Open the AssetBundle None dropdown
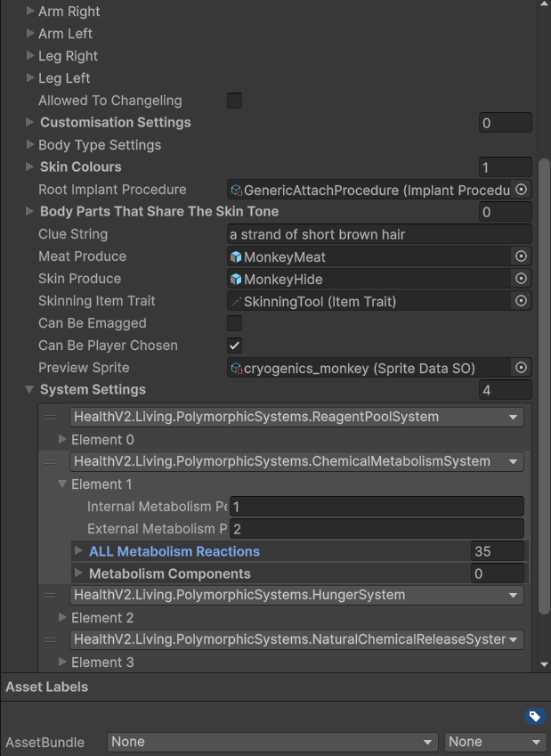This screenshot has width=551, height=756. pyautogui.click(x=272, y=742)
